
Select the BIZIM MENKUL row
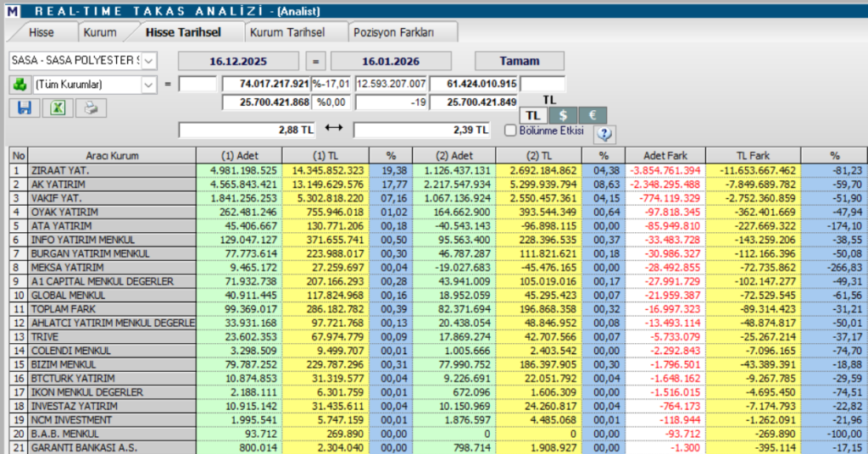coord(437,364)
